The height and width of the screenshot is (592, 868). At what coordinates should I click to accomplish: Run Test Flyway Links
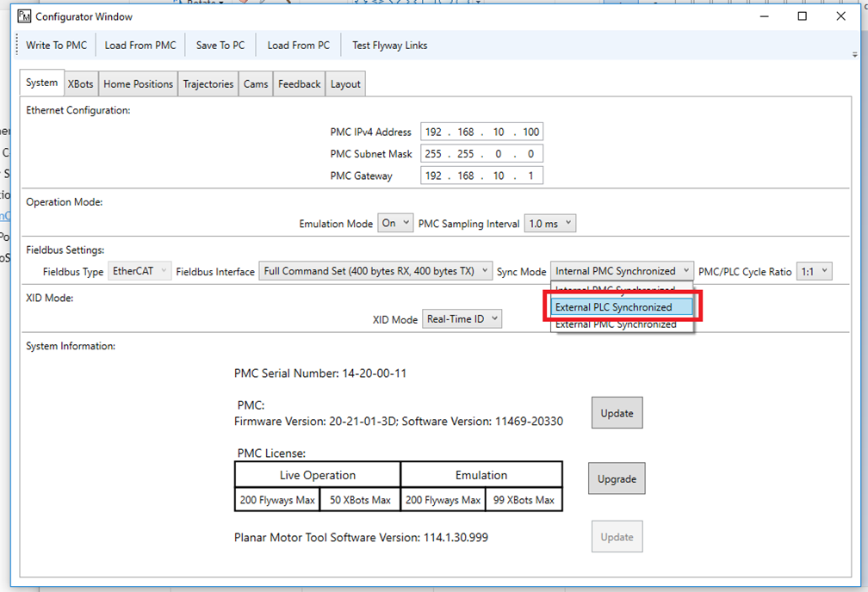coord(389,46)
